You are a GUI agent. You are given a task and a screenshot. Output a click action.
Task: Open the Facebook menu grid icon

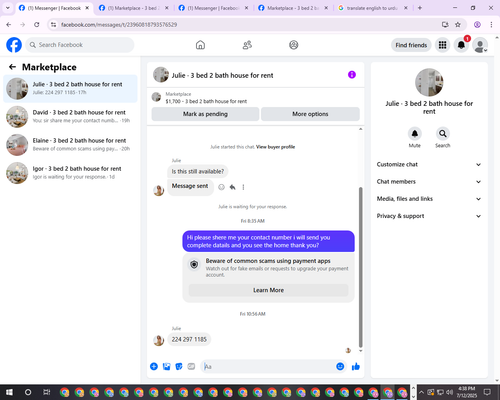tap(442, 45)
